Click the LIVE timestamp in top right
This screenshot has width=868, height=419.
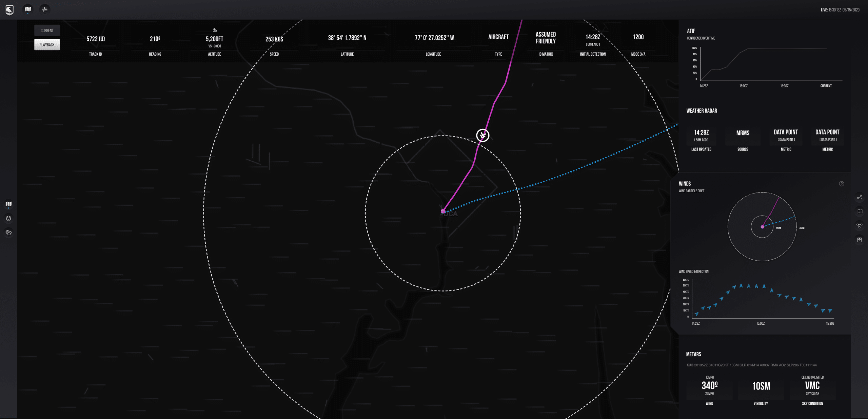[x=840, y=10]
